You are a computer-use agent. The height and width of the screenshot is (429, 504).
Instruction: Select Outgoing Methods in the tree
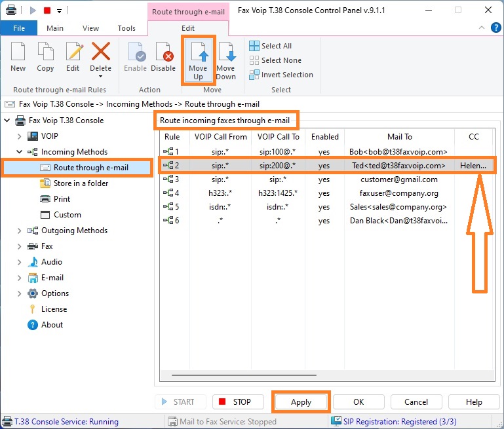point(74,231)
